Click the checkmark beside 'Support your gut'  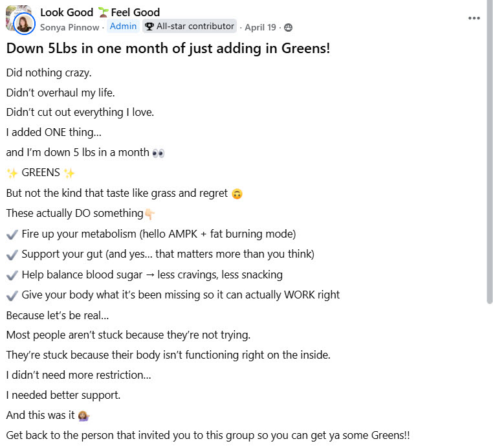point(12,255)
